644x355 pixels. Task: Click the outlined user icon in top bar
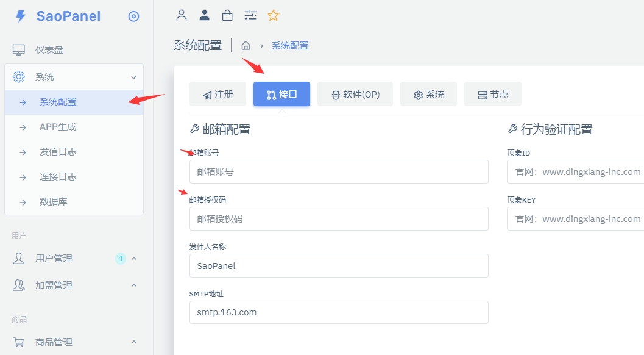click(181, 15)
